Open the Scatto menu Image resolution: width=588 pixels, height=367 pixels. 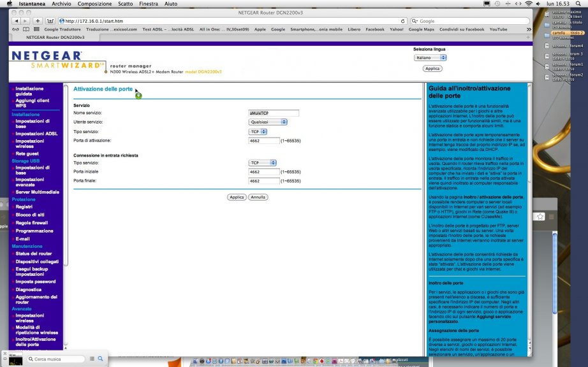[125, 4]
